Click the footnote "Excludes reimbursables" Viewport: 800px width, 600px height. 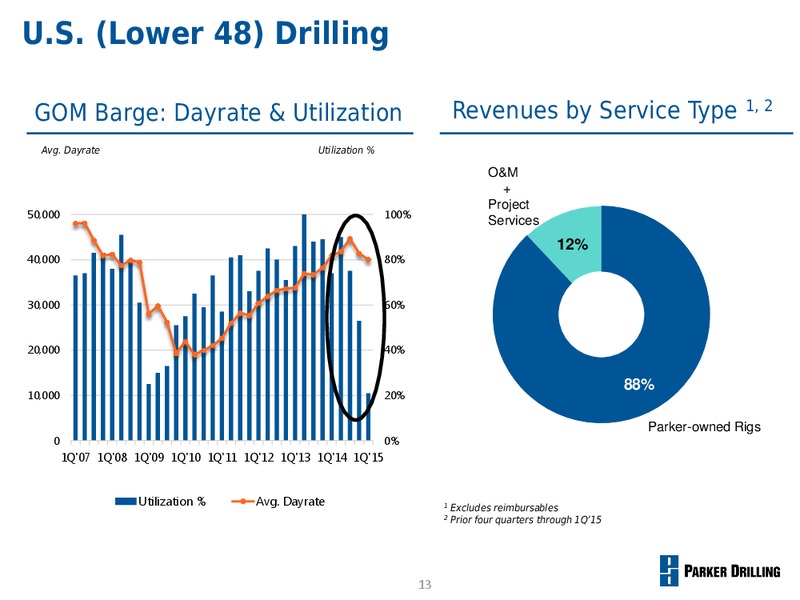tap(504, 508)
